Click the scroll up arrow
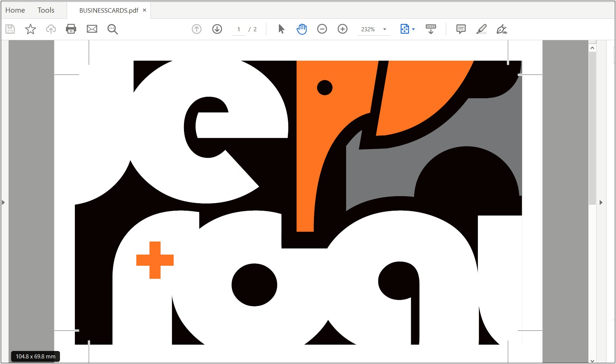 pyautogui.click(x=592, y=48)
